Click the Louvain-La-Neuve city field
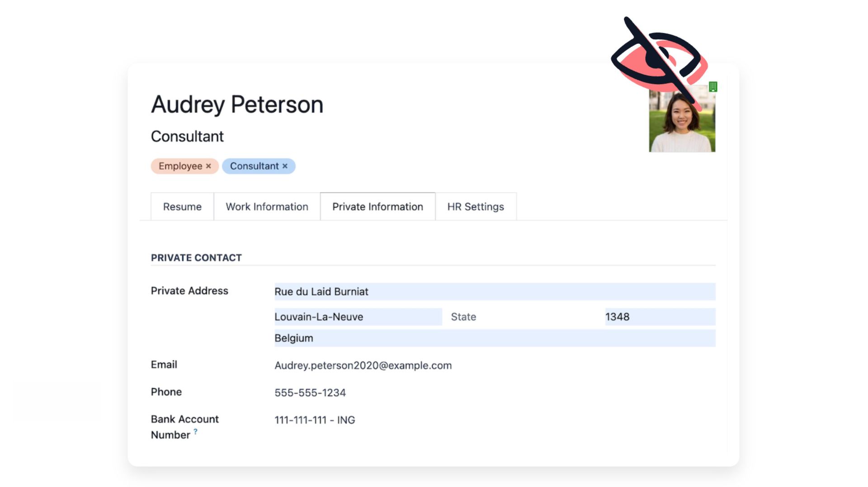Viewport: 868px width, 487px height. point(358,317)
